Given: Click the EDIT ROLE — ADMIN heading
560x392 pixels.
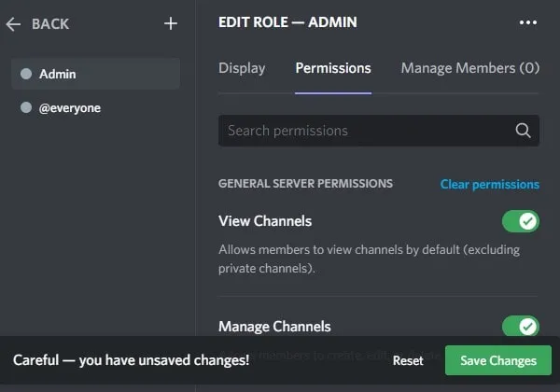Looking at the screenshot, I should (287, 22).
